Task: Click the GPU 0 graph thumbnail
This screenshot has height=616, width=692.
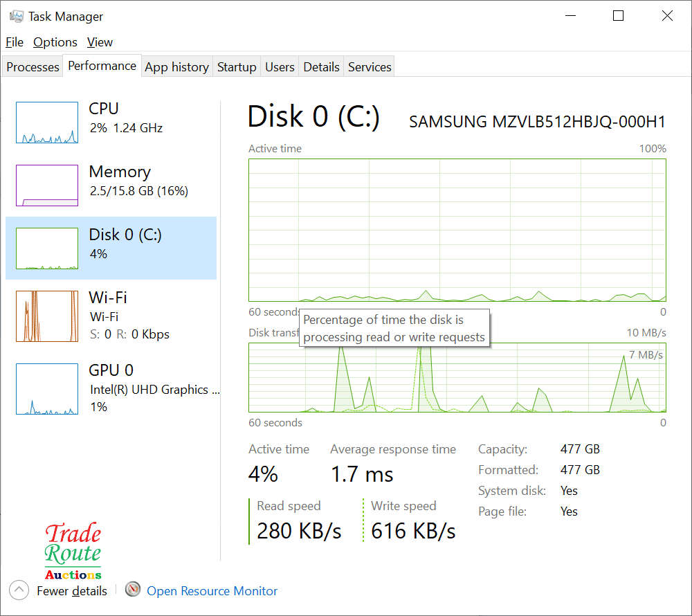Action: (47, 389)
